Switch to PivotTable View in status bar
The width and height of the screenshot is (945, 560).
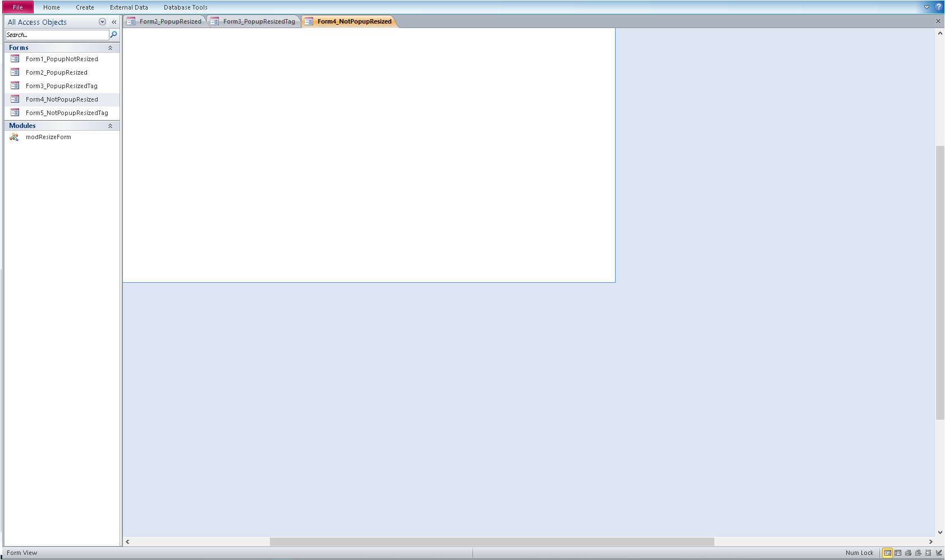(x=908, y=553)
